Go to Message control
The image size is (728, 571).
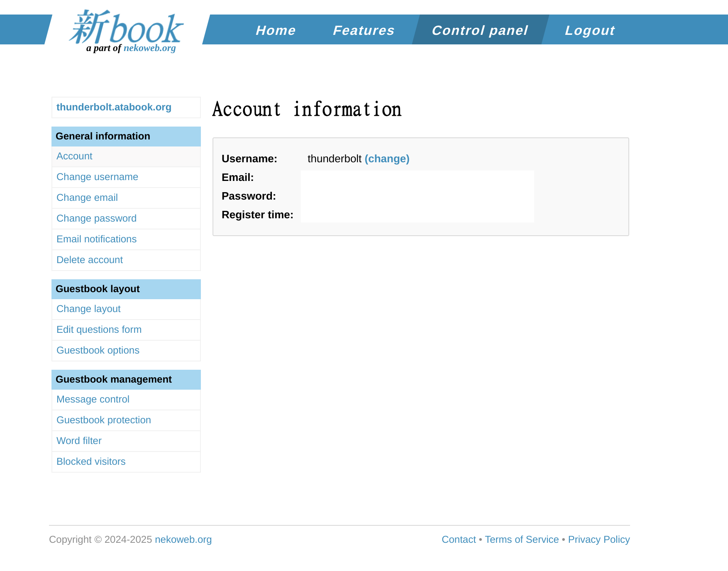(x=93, y=400)
